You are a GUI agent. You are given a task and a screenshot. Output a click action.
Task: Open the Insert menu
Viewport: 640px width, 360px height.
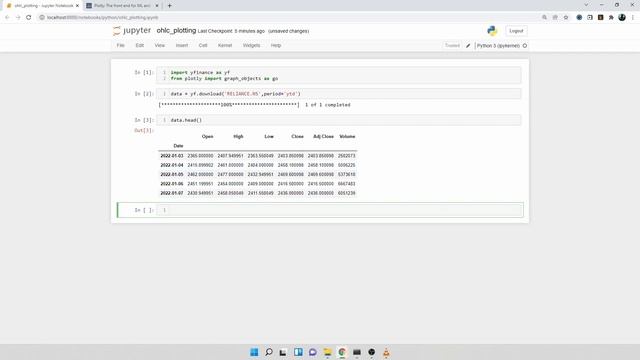point(182,45)
